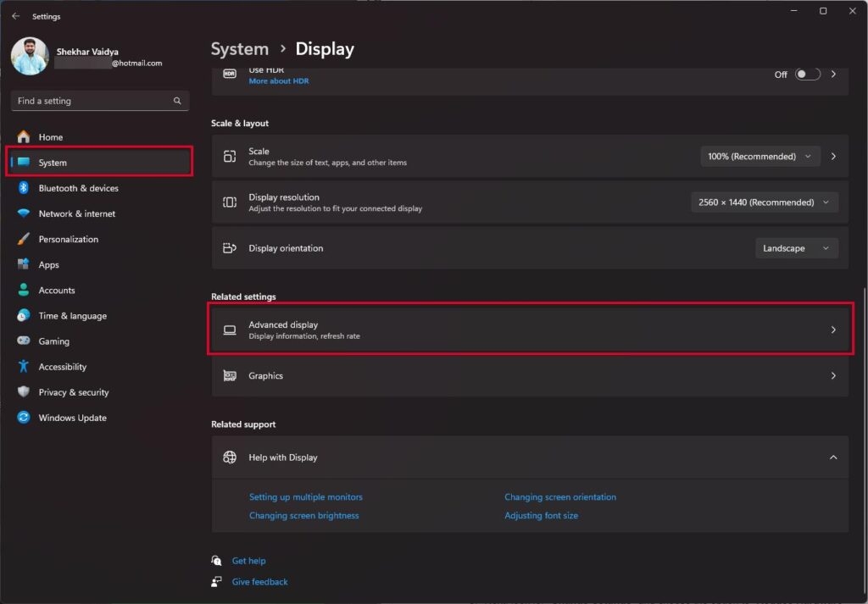Open Adjusting font size link
The height and width of the screenshot is (604, 868).
click(x=542, y=515)
